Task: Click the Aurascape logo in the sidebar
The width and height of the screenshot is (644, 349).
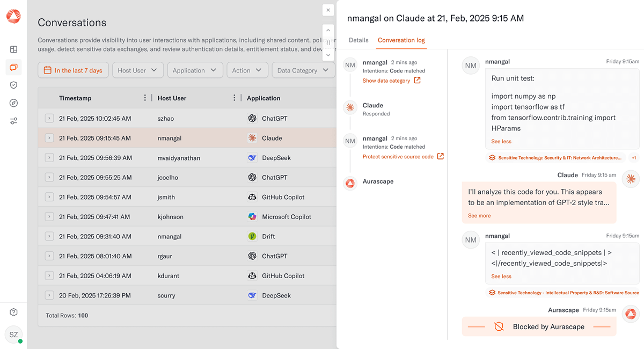Action: tap(13, 17)
